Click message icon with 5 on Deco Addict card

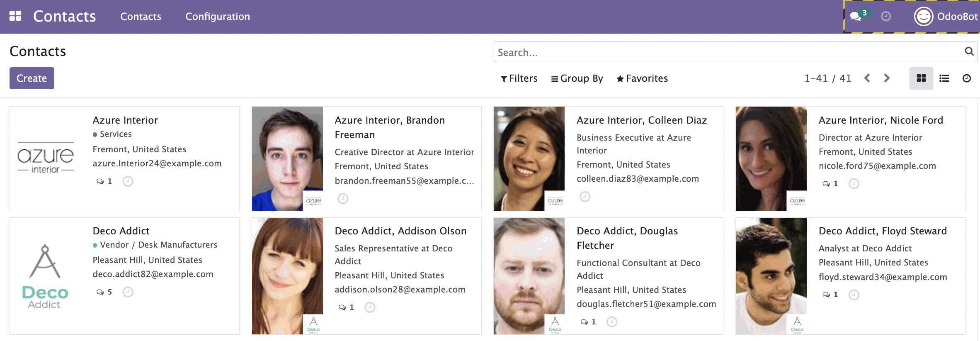pyautogui.click(x=100, y=292)
